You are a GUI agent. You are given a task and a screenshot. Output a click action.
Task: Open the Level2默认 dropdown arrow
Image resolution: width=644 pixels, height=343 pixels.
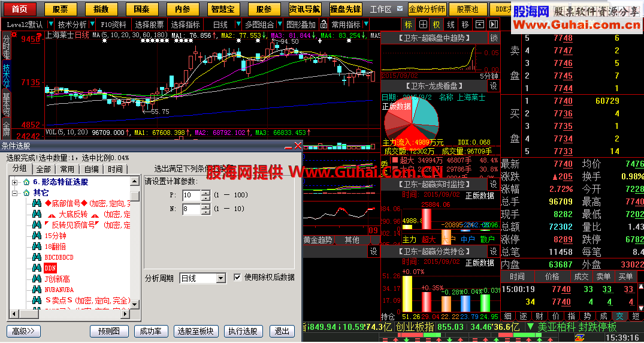(50, 24)
